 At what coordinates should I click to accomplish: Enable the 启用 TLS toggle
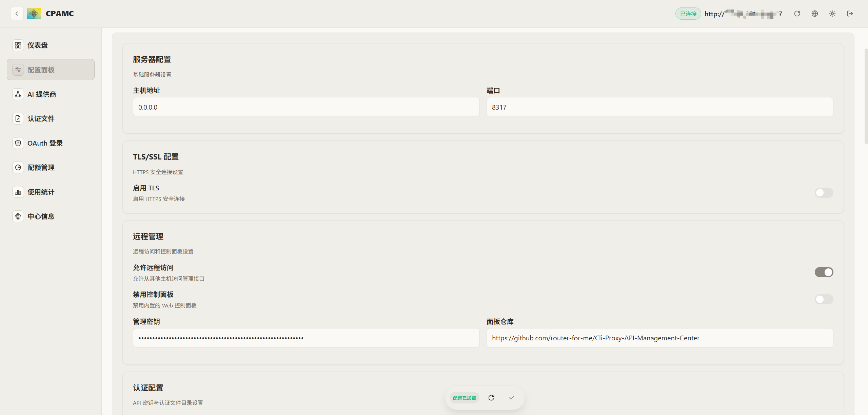click(824, 193)
